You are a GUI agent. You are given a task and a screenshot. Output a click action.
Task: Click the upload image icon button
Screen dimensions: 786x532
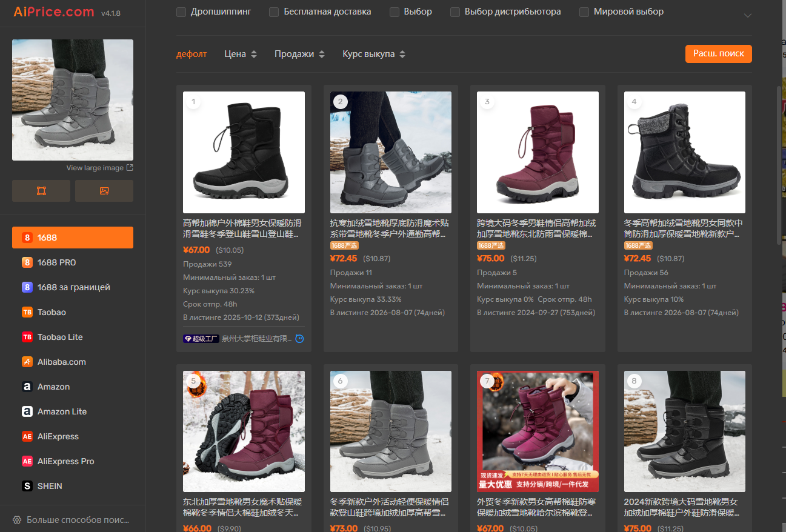104,191
